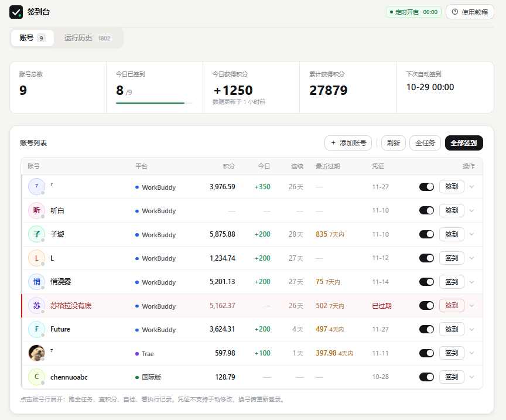
Task: Click the F avatar of Future
Action: click(36, 329)
